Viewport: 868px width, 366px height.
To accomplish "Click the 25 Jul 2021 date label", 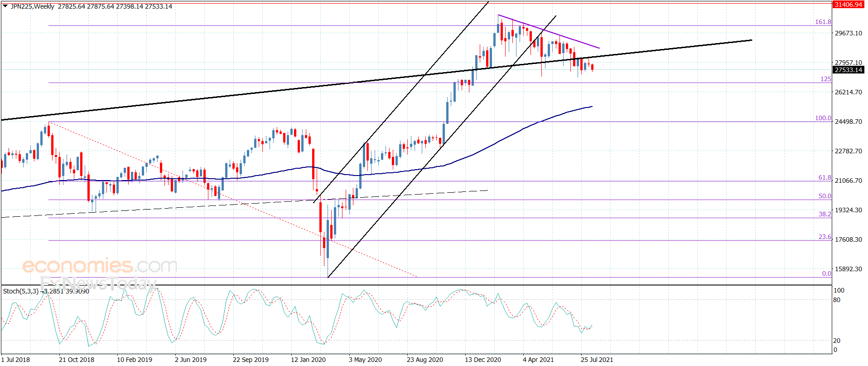I will tap(597, 360).
